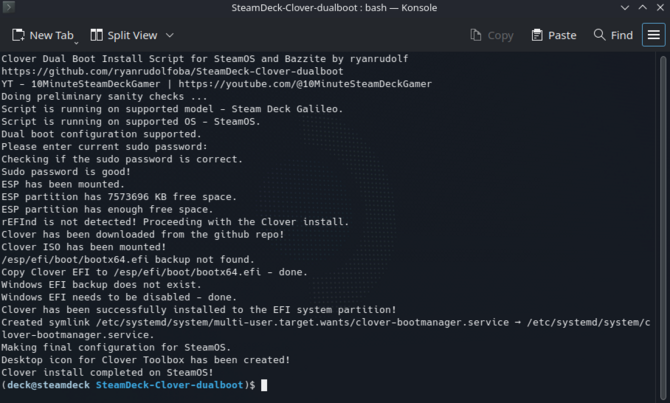The width and height of the screenshot is (670, 403).
Task: Click at the bash prompt cursor
Action: click(x=264, y=385)
